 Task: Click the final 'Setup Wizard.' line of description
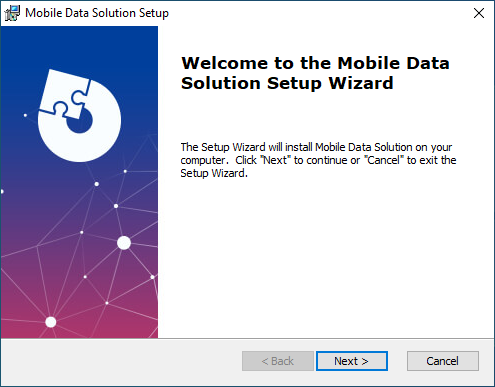tap(214, 173)
